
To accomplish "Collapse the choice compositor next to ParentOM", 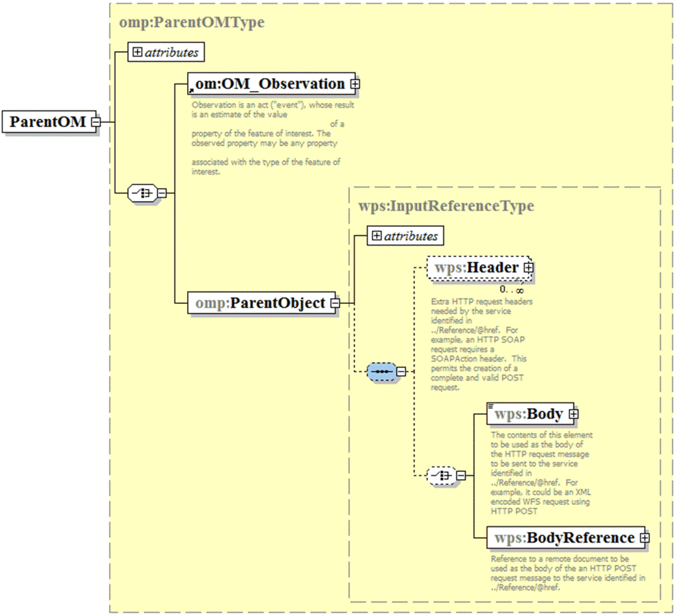I will 162,193.
